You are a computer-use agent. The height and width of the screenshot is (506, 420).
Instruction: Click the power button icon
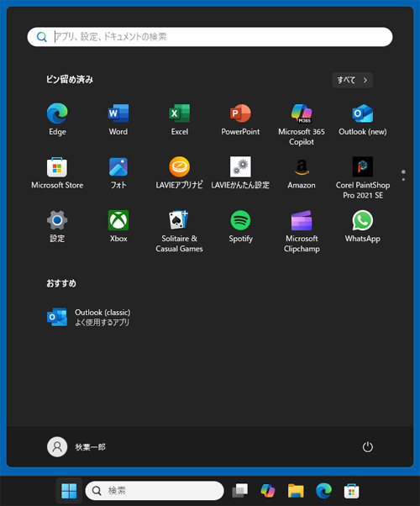tap(367, 447)
